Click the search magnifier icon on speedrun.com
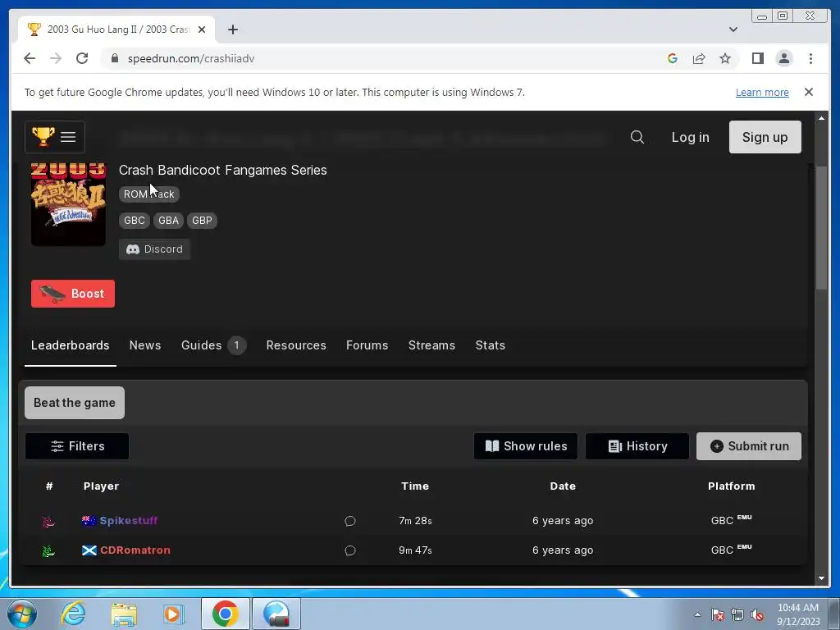This screenshot has height=630, width=840. (637, 137)
